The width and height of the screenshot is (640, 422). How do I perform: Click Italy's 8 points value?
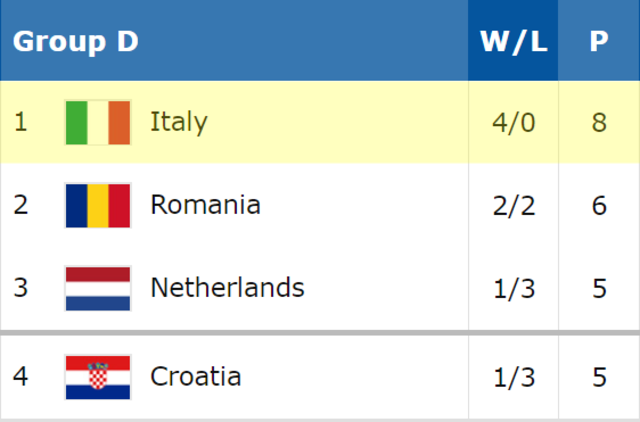(x=599, y=122)
